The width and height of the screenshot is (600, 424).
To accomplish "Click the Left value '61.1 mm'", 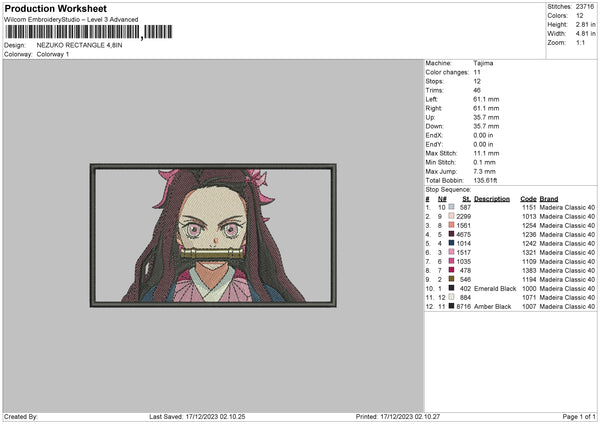I will [x=486, y=99].
